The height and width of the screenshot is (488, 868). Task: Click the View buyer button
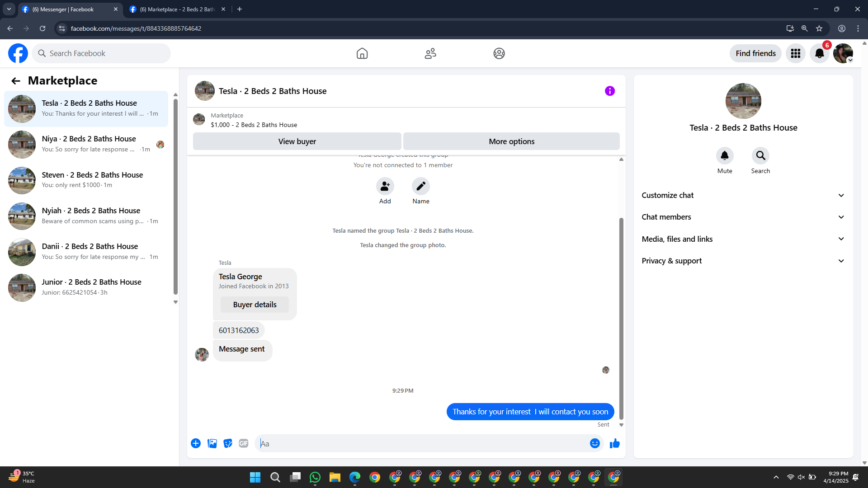tap(297, 141)
